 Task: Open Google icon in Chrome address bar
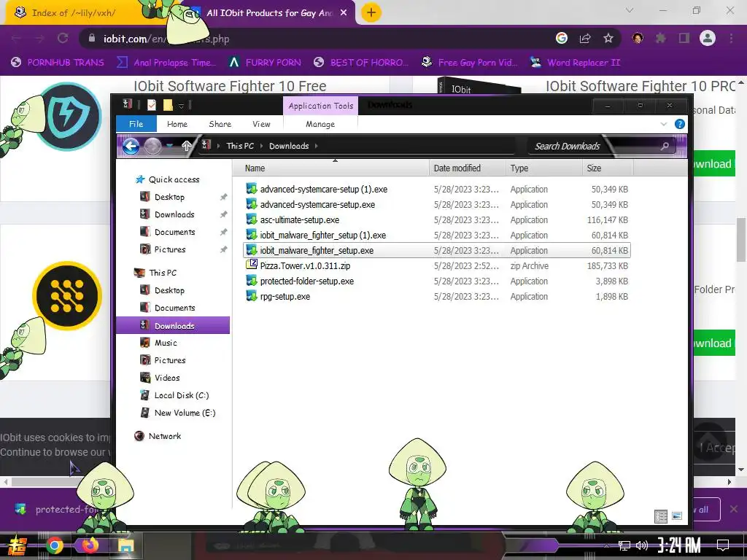[x=562, y=38]
